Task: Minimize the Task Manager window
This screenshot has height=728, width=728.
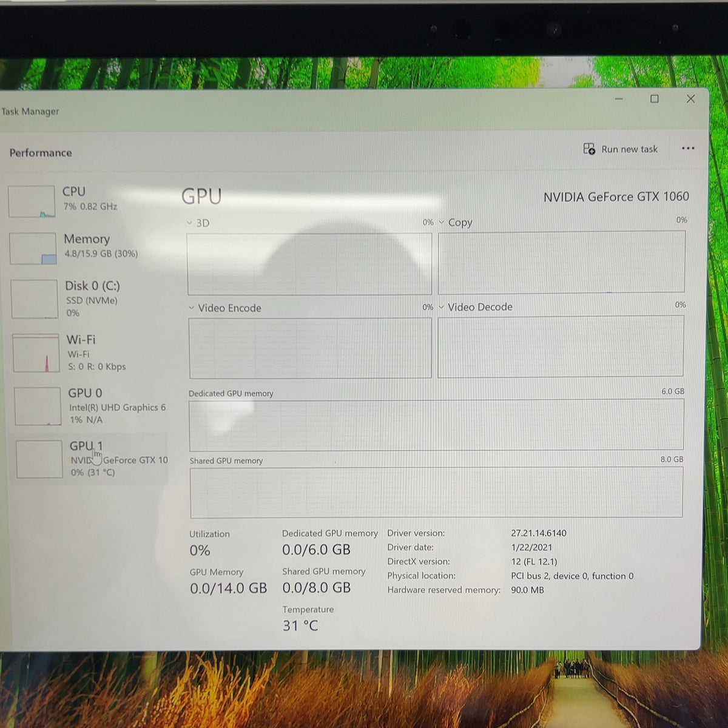Action: 619,99
